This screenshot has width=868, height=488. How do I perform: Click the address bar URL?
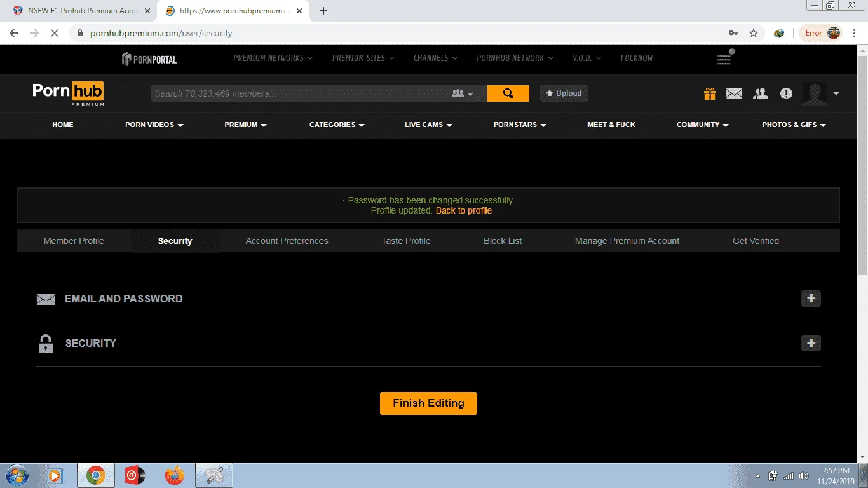[x=161, y=33]
